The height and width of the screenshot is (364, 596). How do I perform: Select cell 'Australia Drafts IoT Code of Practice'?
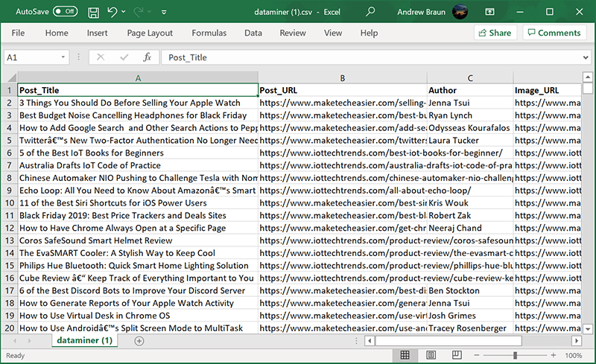click(138, 165)
